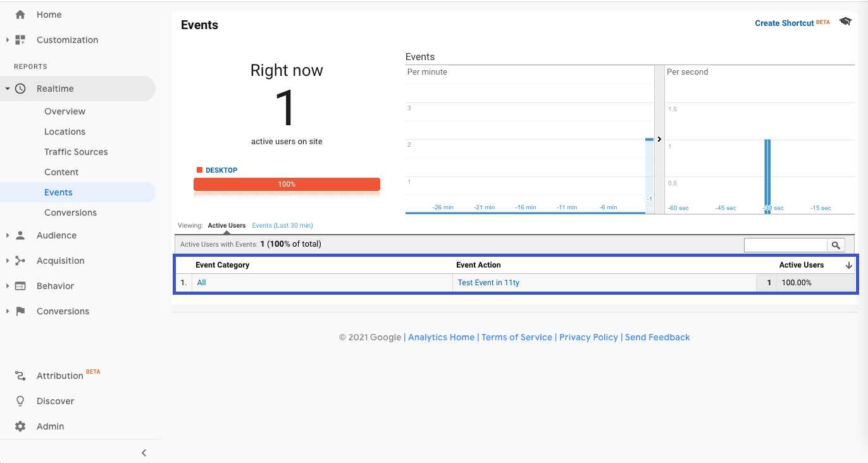
Task: Open the Test Event in 11ty action
Action: pyautogui.click(x=488, y=283)
